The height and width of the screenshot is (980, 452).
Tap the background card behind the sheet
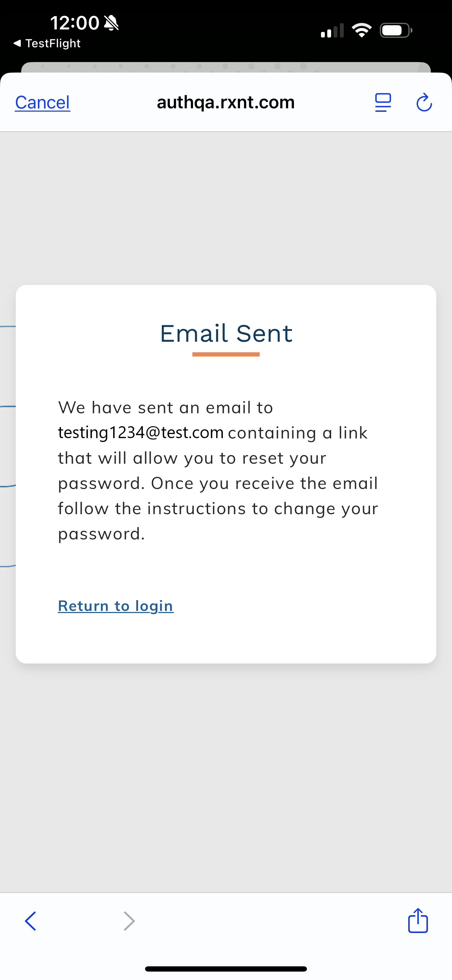coord(226,67)
